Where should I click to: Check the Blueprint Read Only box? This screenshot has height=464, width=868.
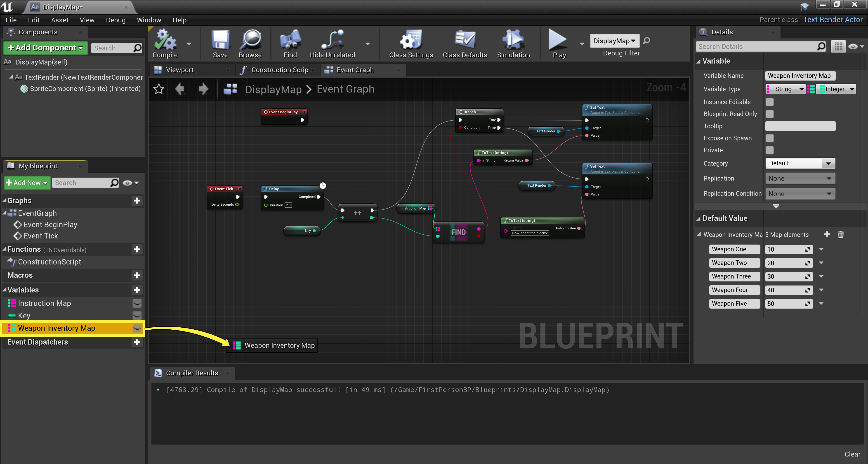pyautogui.click(x=770, y=114)
